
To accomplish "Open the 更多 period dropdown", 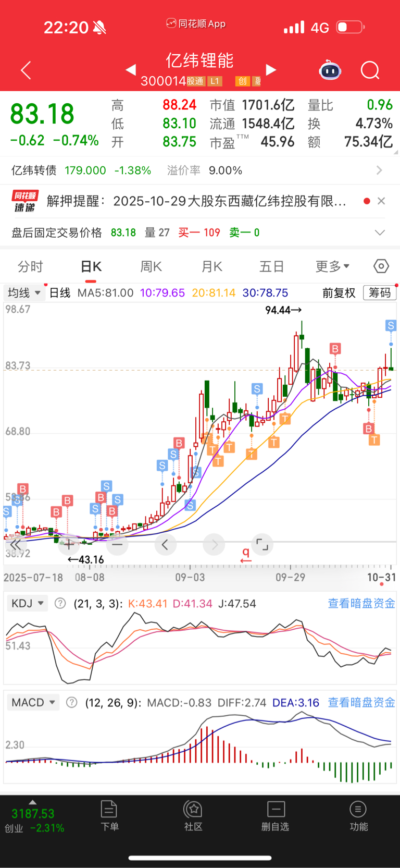I will (x=332, y=266).
